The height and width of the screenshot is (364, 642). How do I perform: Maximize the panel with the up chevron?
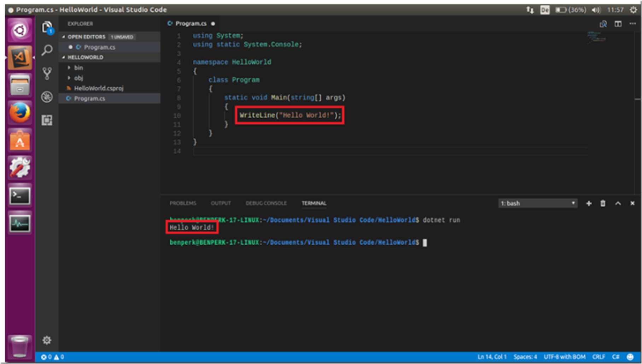coord(618,203)
